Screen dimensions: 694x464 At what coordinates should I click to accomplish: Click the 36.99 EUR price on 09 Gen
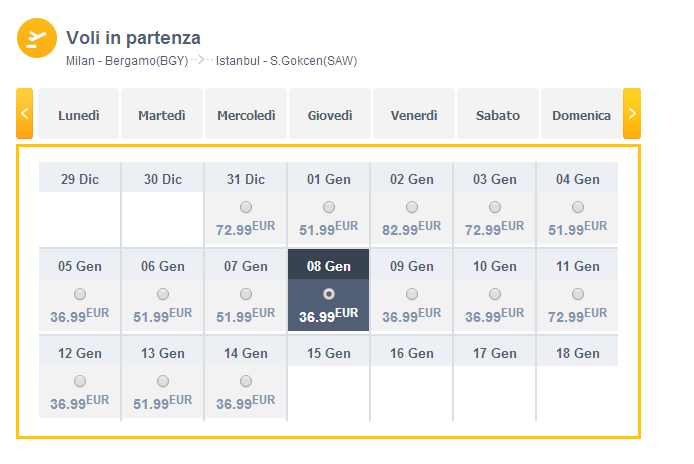point(412,315)
